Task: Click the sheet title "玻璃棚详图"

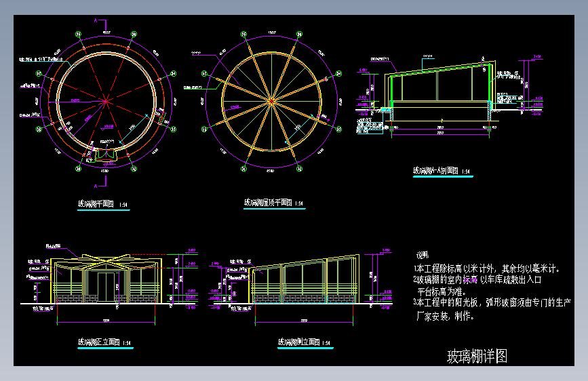Action: (x=477, y=357)
